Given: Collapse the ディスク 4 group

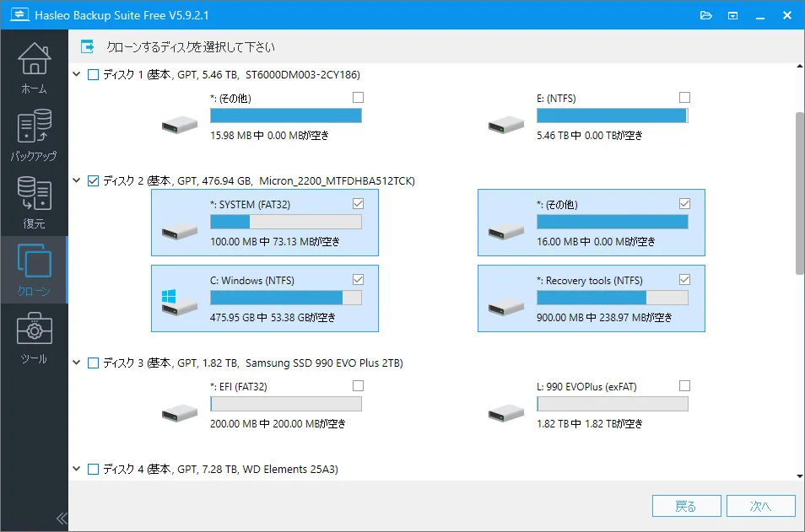Looking at the screenshot, I should point(77,469).
